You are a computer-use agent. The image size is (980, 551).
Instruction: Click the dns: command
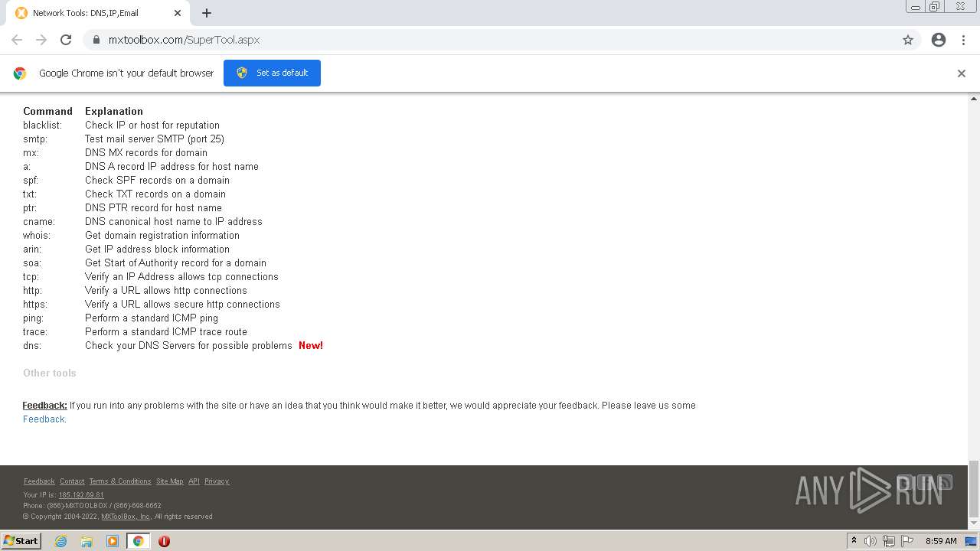tap(32, 346)
